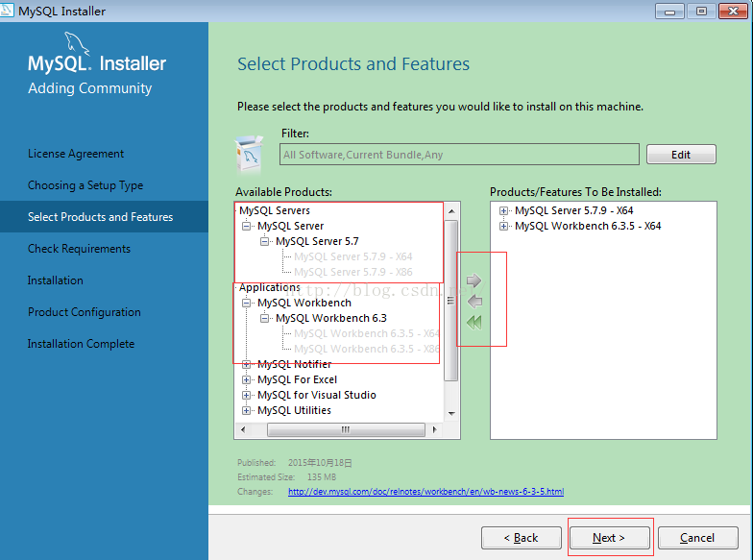Select the MySQL For Excel tree label

pos(298,379)
